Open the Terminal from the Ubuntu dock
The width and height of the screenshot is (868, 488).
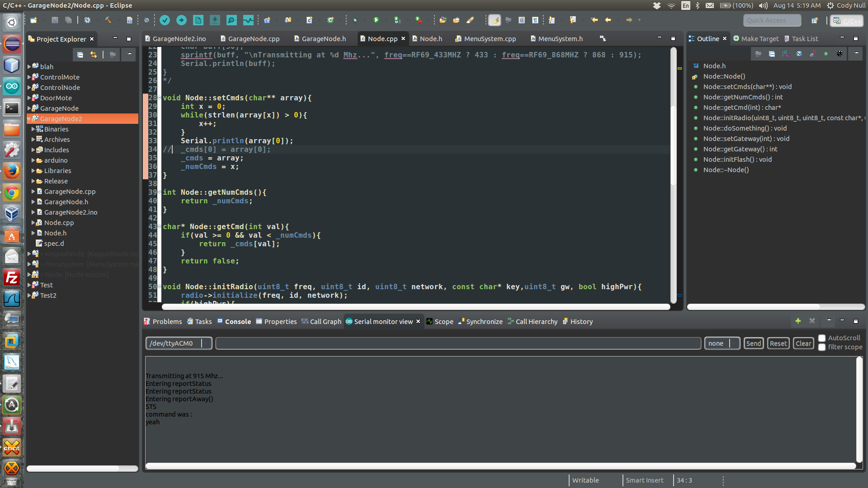(12, 108)
